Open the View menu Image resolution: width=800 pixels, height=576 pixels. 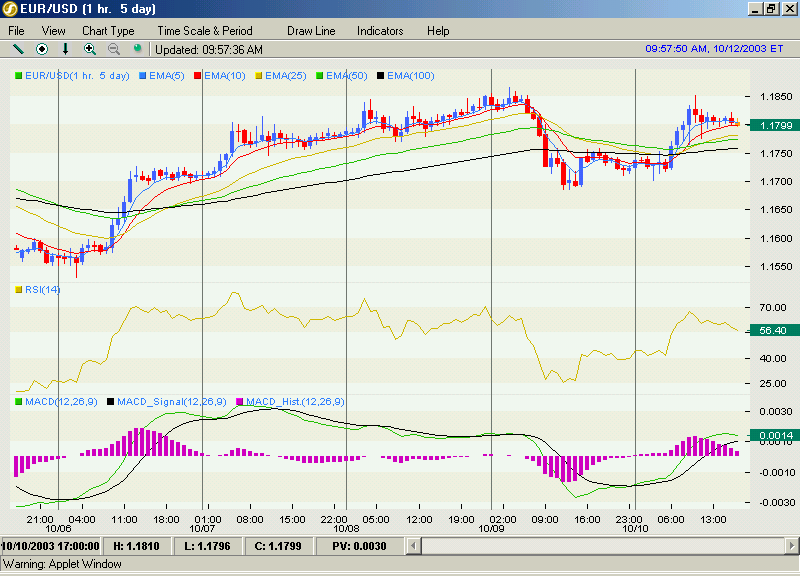[x=54, y=31]
